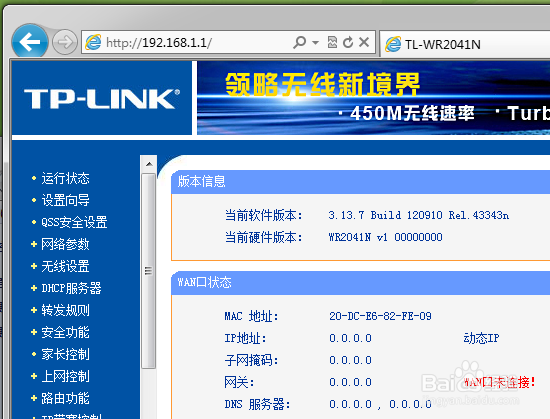The width and height of the screenshot is (550, 419).
Task: Click the browser forward arrow button
Action: (x=65, y=42)
